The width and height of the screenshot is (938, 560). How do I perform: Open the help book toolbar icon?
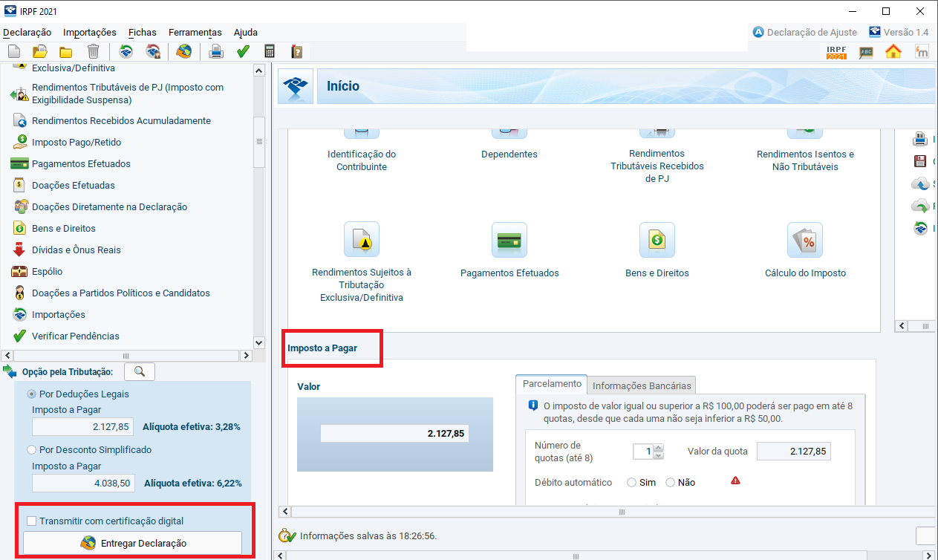click(296, 51)
